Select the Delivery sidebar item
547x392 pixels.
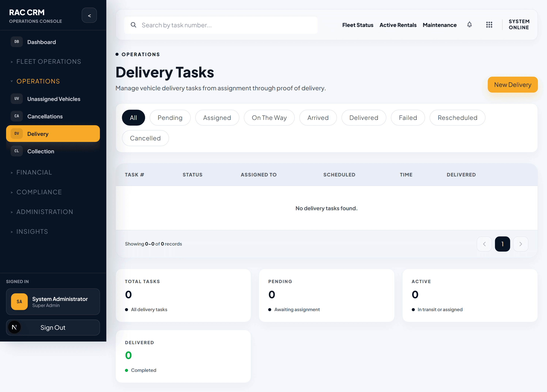click(53, 133)
